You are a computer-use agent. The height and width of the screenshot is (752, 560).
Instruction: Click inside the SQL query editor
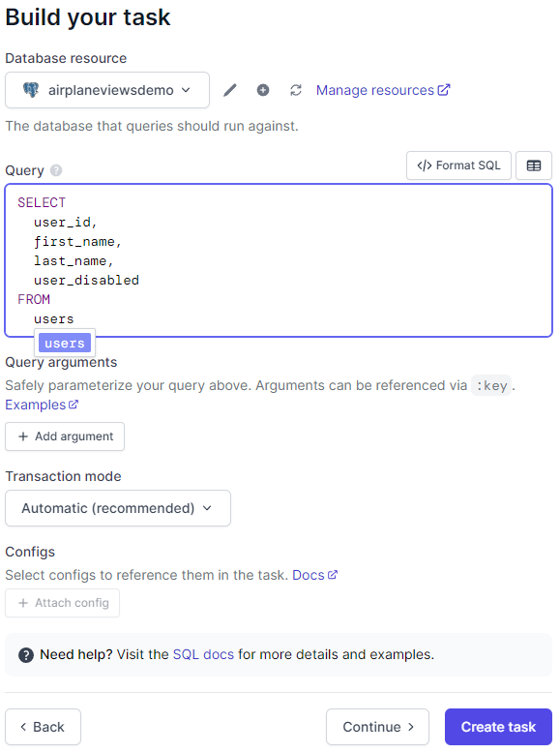pyautogui.click(x=279, y=260)
